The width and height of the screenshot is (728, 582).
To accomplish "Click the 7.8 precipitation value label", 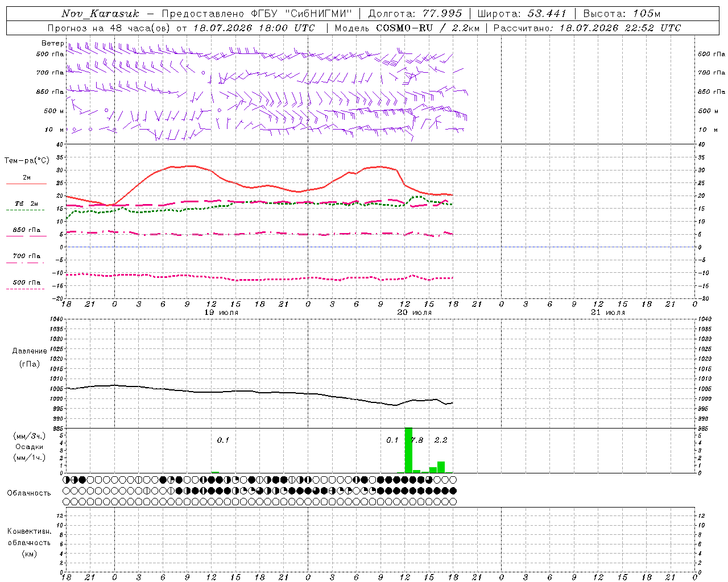I will tap(417, 440).
